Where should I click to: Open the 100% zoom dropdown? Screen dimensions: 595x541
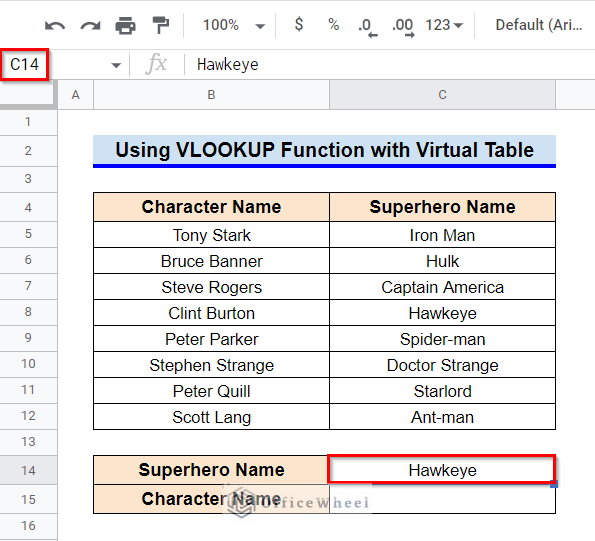pos(233,25)
